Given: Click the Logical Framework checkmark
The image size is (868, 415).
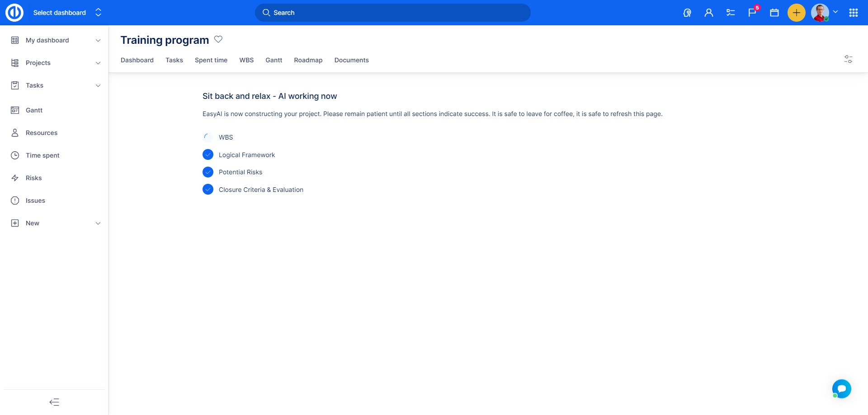Looking at the screenshot, I should coord(208,155).
